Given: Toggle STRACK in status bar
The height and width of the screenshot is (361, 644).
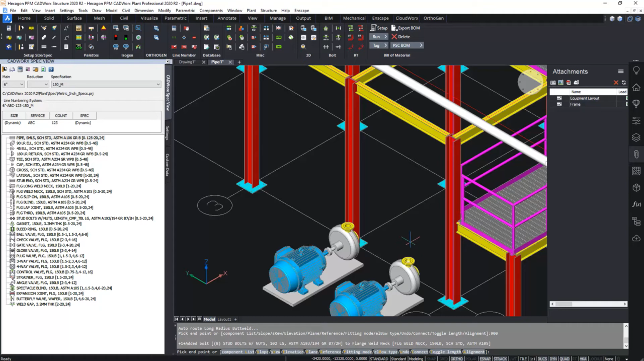Looking at the screenshot, I should (x=500, y=359).
